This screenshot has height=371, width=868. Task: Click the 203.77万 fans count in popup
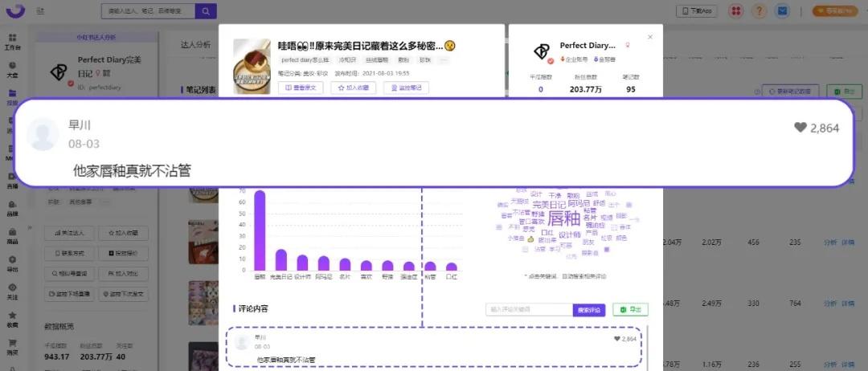(x=588, y=90)
